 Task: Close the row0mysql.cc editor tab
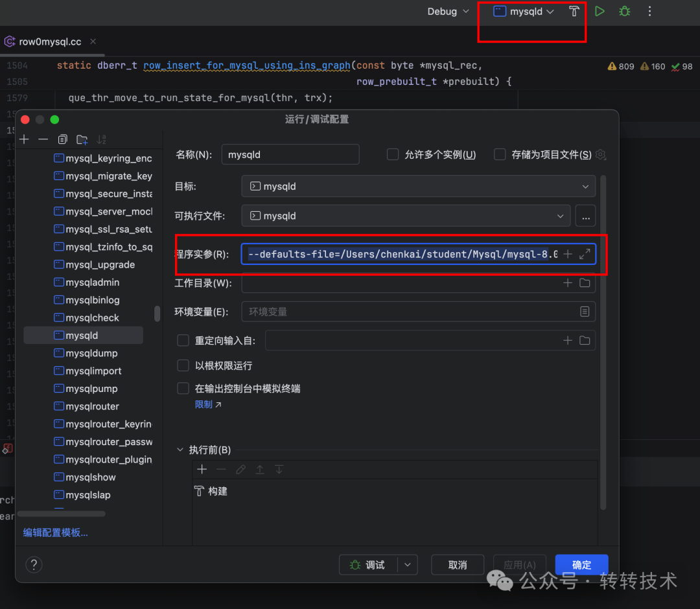(93, 41)
